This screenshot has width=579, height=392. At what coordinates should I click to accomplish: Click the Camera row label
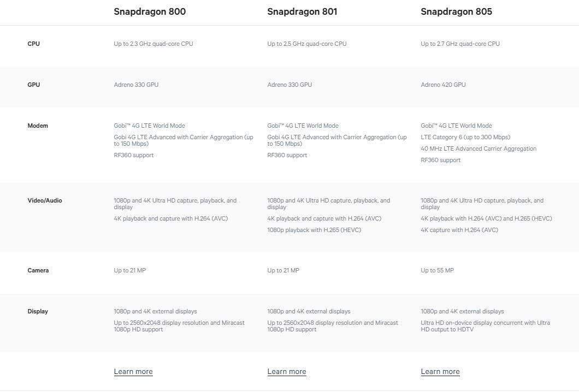[38, 270]
